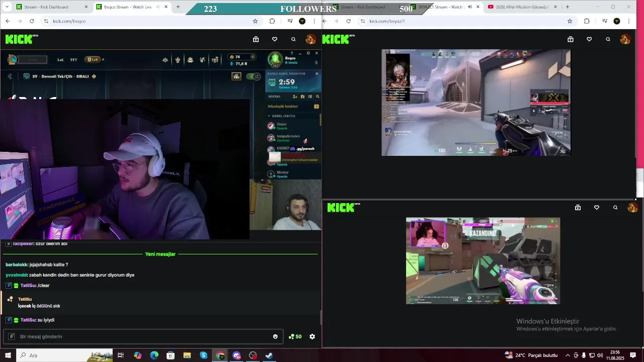644x362 pixels.
Task: Mute the Beqco Stream tab via speaker icon
Action: [158, 7]
